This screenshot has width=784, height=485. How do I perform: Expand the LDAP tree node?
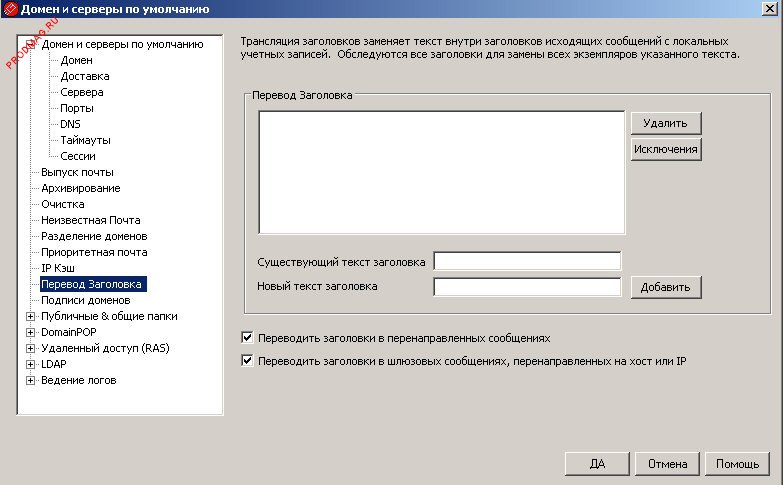point(30,364)
